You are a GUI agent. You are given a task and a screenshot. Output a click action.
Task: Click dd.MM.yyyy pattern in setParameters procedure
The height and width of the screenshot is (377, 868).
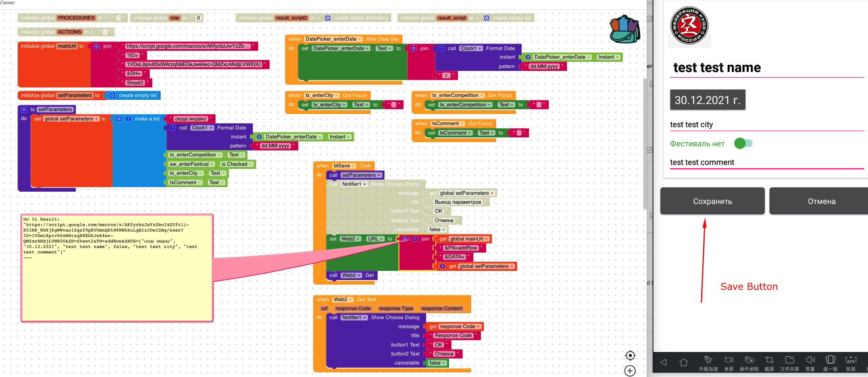[x=275, y=146]
